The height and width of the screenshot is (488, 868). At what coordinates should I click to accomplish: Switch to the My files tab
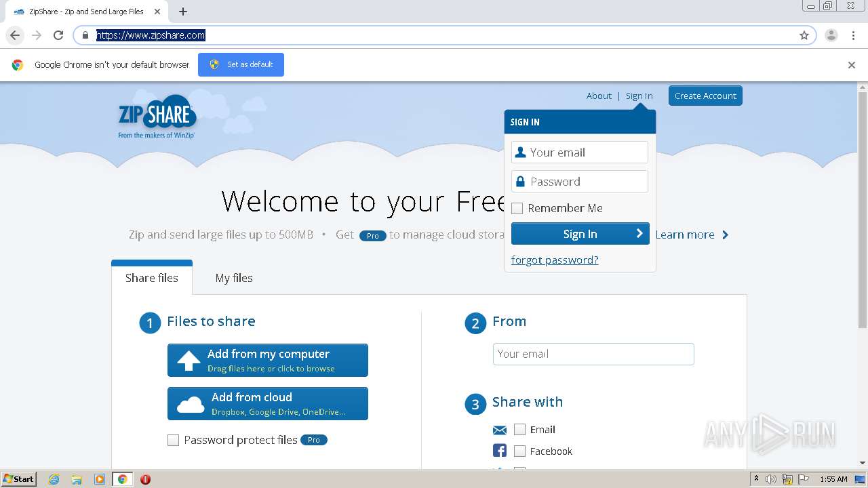234,278
